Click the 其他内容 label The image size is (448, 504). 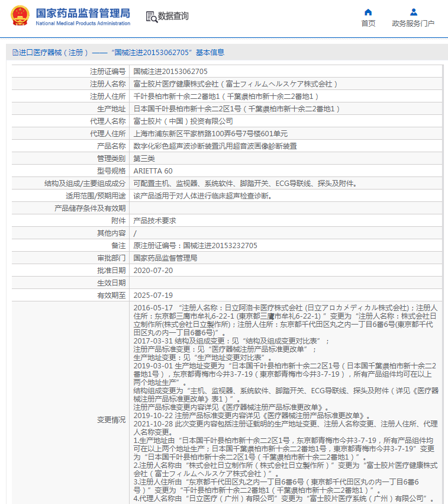point(111,233)
